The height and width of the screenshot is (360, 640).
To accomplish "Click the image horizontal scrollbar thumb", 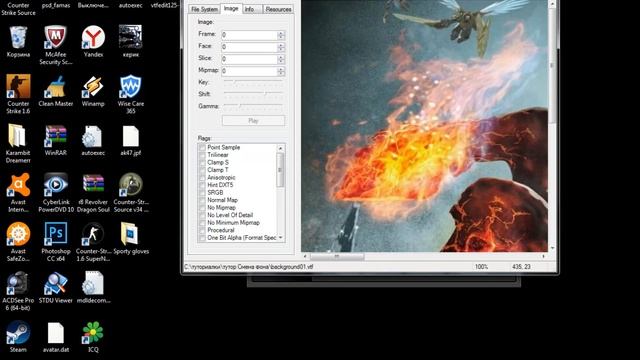I will tap(337, 256).
